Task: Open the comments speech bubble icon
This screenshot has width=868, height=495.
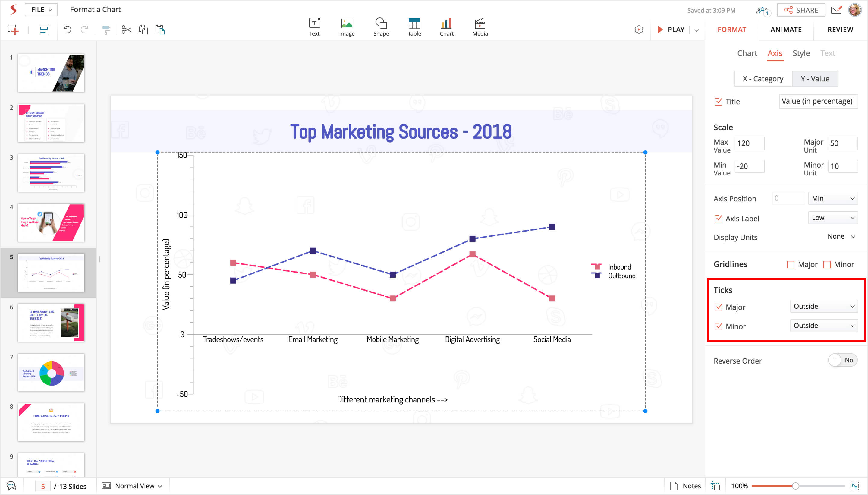Action: tap(11, 486)
